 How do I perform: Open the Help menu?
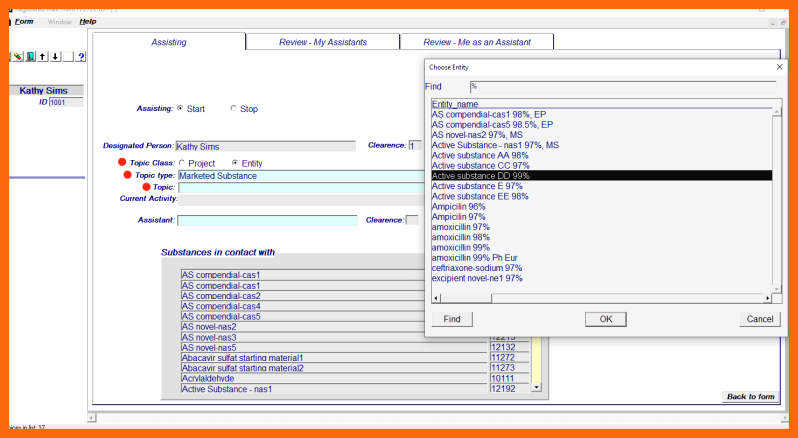tap(88, 21)
